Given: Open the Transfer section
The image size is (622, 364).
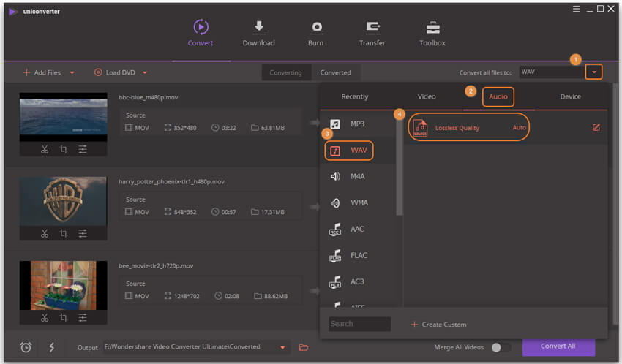Looking at the screenshot, I should [372, 33].
